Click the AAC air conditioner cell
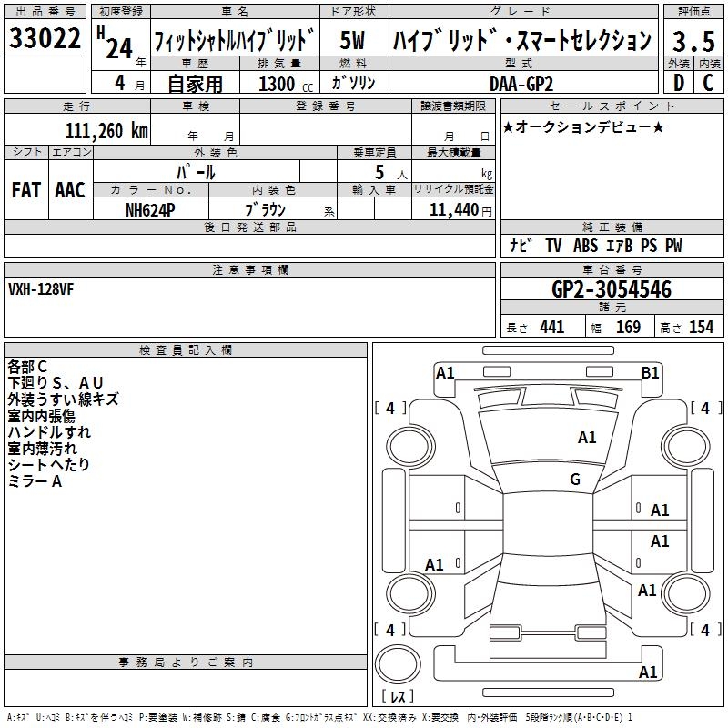 point(70,190)
